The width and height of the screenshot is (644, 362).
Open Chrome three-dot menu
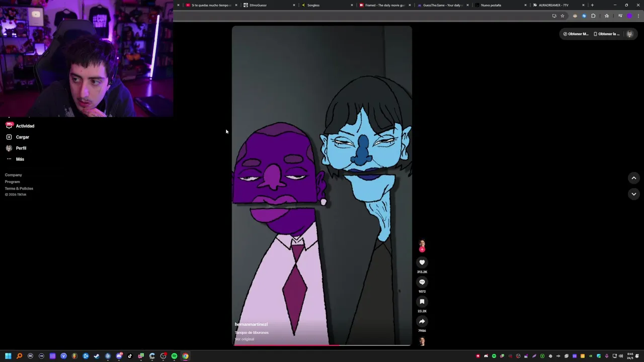(638, 16)
